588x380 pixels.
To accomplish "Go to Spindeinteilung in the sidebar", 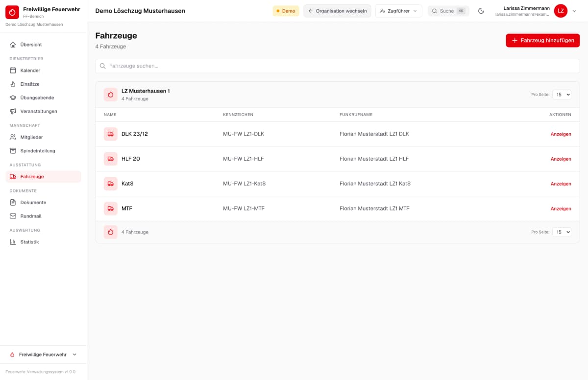I will pyautogui.click(x=43, y=151).
